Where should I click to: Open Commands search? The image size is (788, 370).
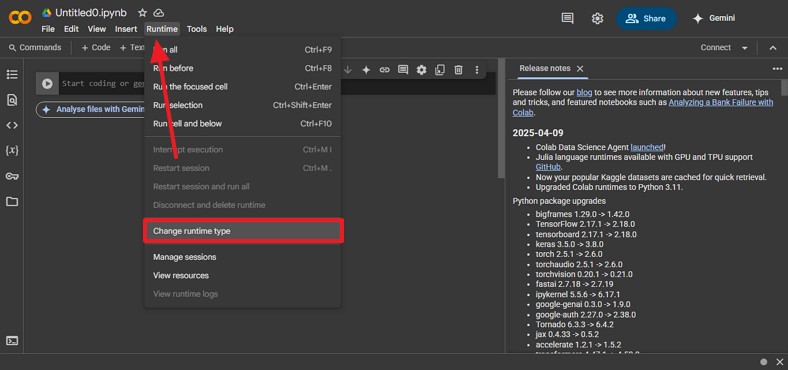point(35,47)
